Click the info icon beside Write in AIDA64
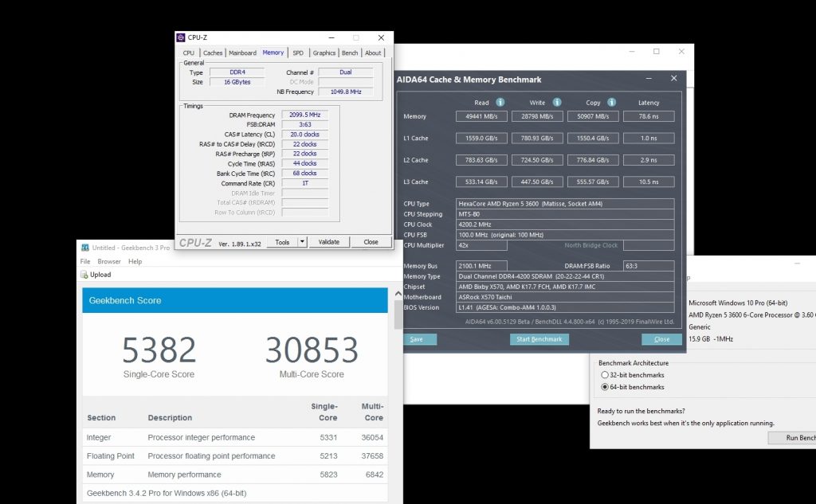Viewport: 816px width, 504px height. [557, 103]
